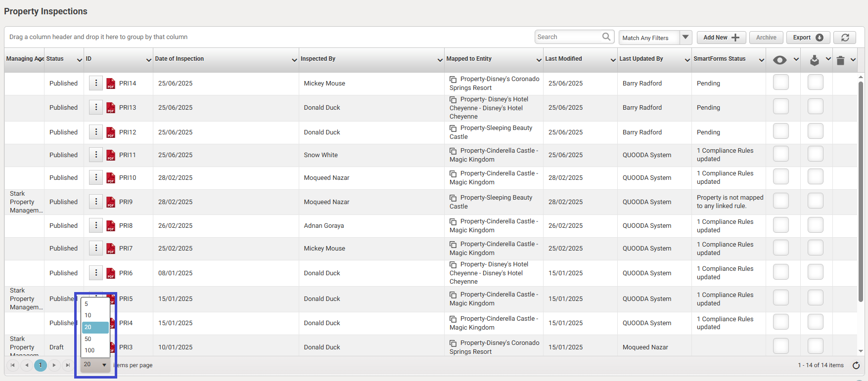The image size is (868, 381).
Task: Open the PRI13 PDF report icon
Action: click(111, 108)
